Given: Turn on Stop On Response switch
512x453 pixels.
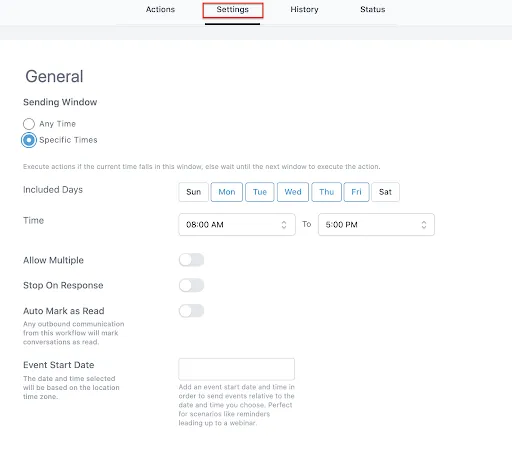Looking at the screenshot, I should coord(191,285).
